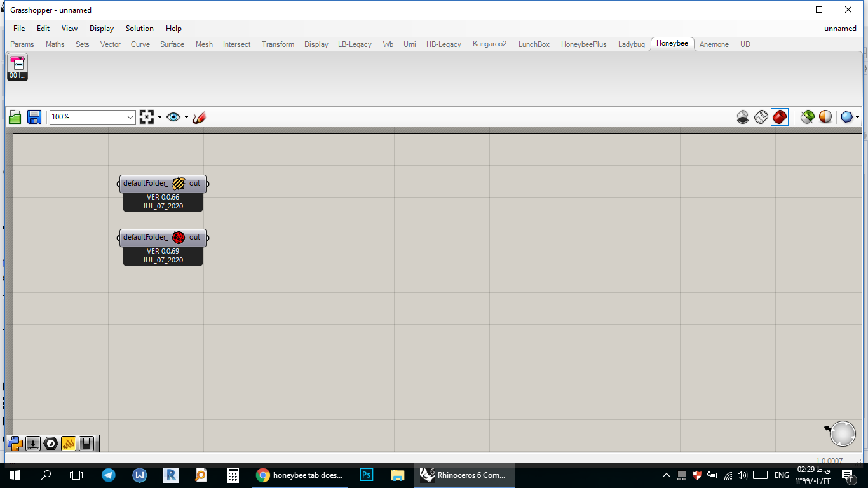Click the Python icon in the recent components bar

16,443
